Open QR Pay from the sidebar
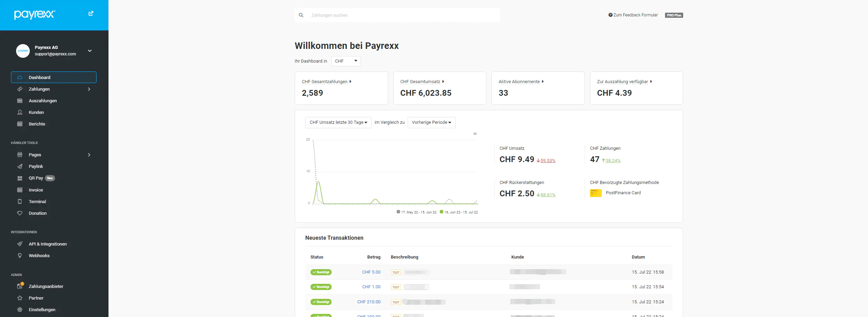This screenshot has width=868, height=317. 36,178
